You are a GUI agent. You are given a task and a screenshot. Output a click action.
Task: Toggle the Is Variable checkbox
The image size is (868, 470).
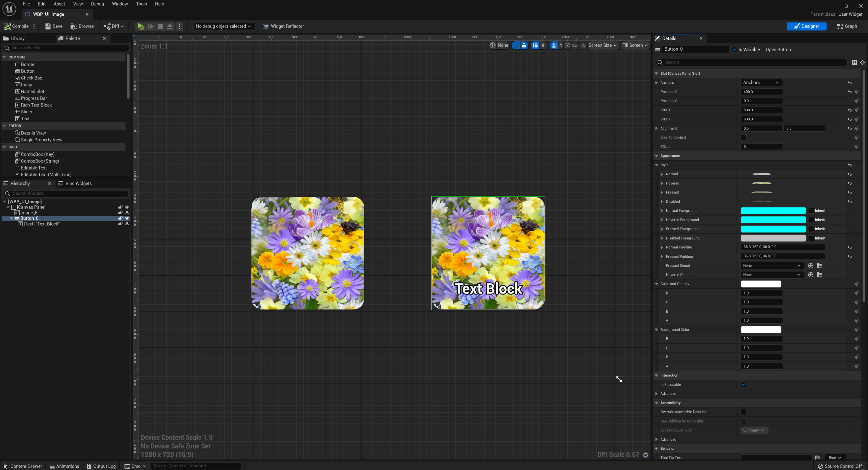pos(734,49)
